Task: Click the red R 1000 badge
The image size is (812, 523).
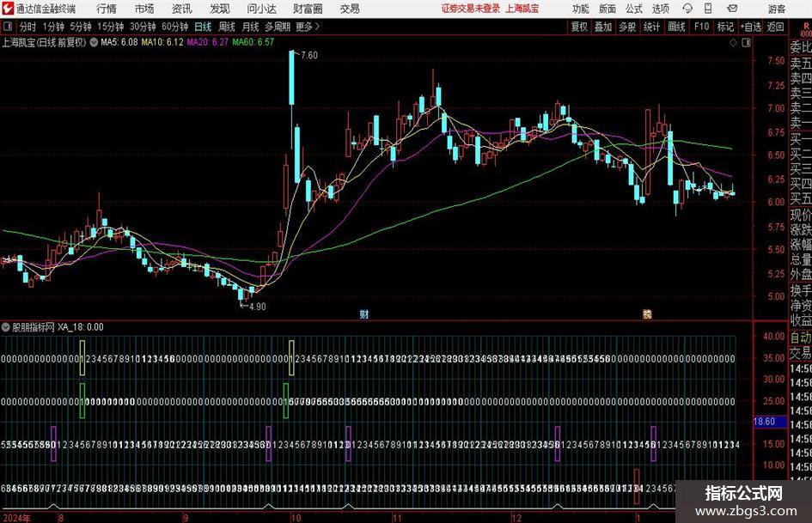Action: tap(806, 29)
